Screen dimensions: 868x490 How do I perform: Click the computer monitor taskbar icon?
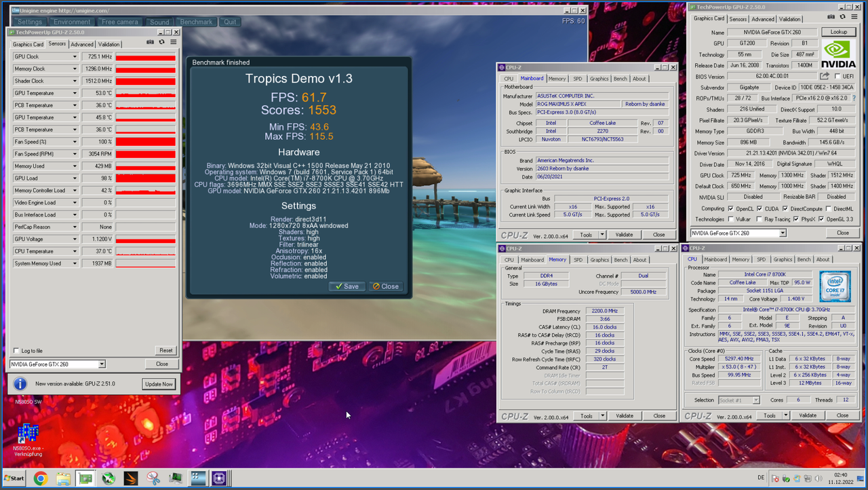click(x=176, y=478)
